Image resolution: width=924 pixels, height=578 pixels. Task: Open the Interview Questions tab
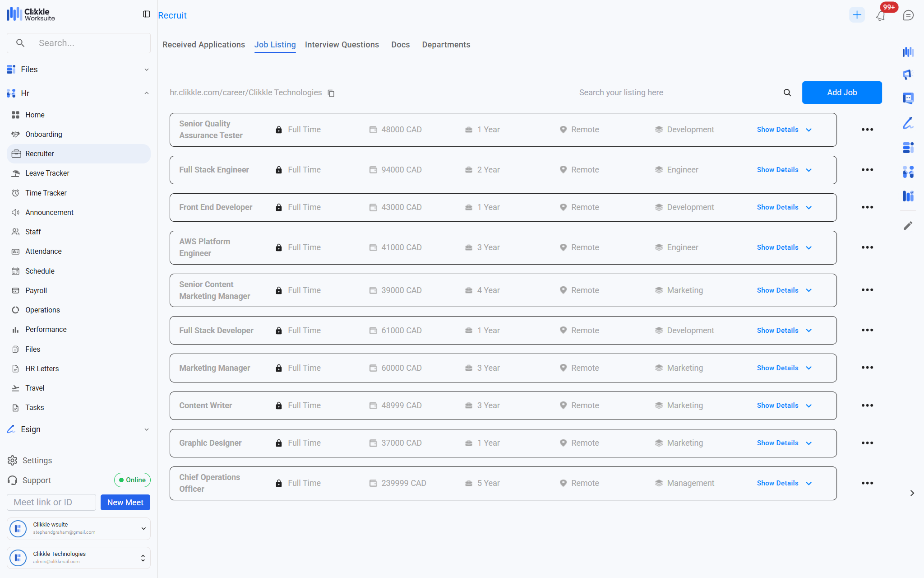(342, 45)
